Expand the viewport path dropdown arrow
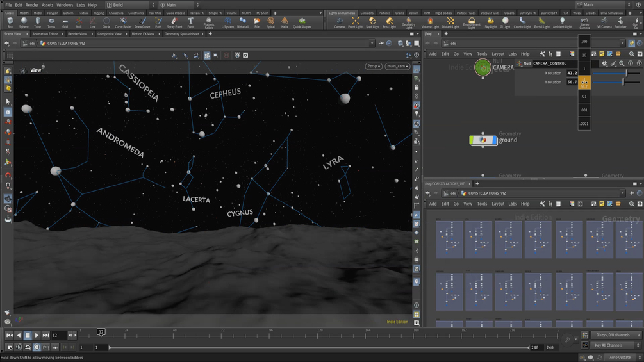This screenshot has width=644, height=362. pos(372,43)
